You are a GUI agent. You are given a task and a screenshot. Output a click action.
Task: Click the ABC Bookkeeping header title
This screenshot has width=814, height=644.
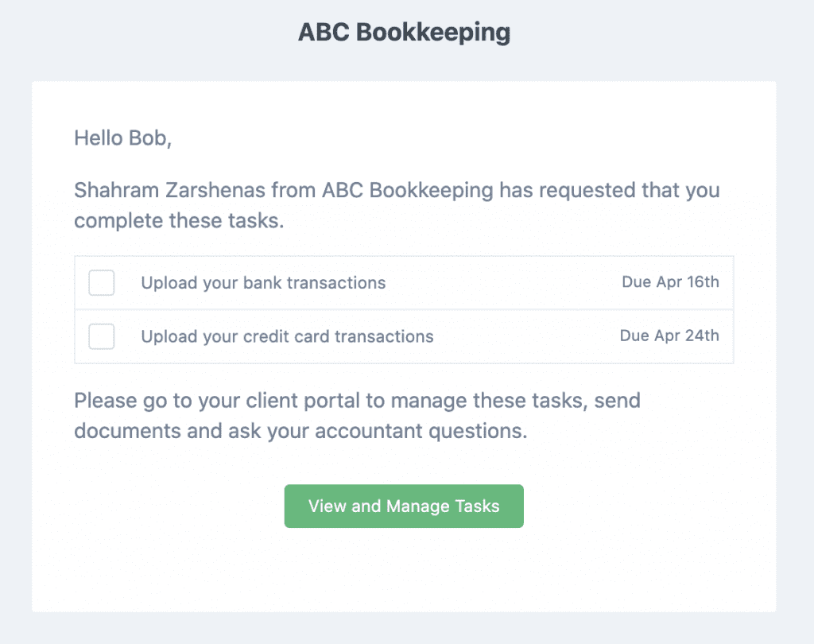(x=404, y=32)
